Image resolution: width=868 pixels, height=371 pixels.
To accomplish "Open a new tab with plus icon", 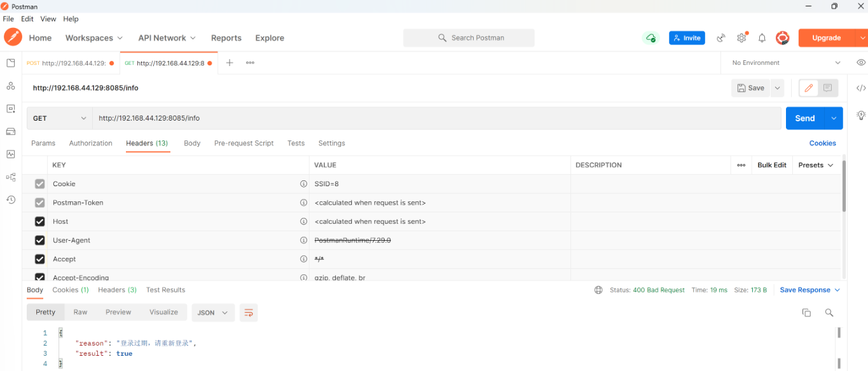I will click(230, 63).
